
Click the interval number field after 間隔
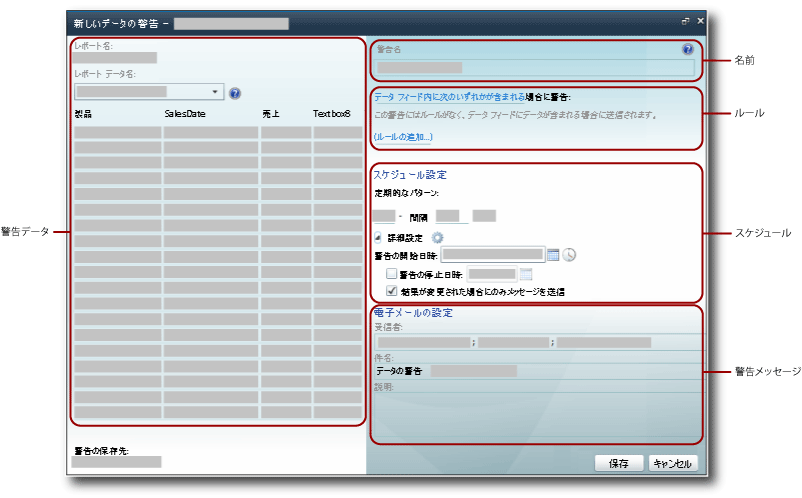(452, 216)
